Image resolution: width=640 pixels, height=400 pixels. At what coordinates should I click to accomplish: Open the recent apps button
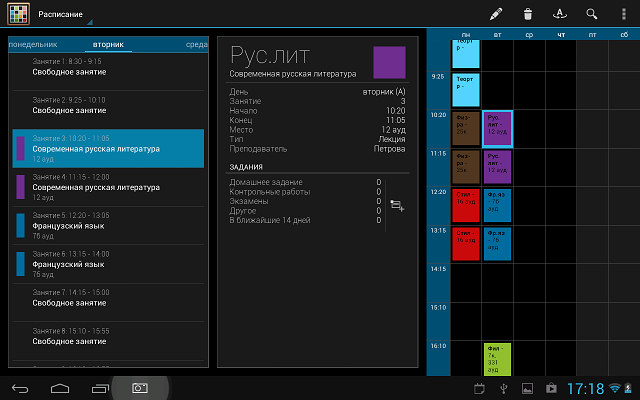[100, 389]
